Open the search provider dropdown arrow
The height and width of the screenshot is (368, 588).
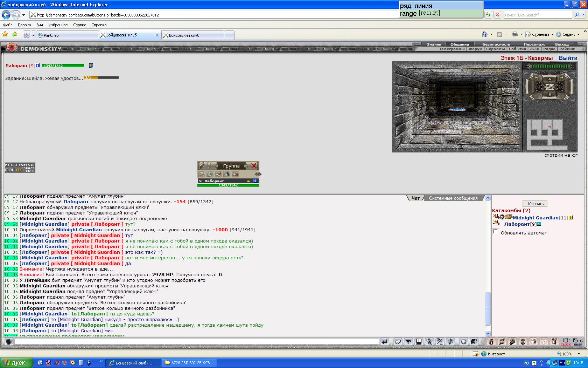(x=583, y=15)
